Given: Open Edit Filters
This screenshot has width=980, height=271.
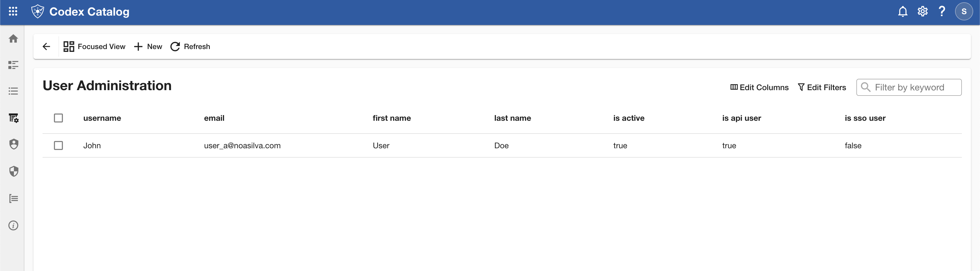Looking at the screenshot, I should [x=822, y=87].
